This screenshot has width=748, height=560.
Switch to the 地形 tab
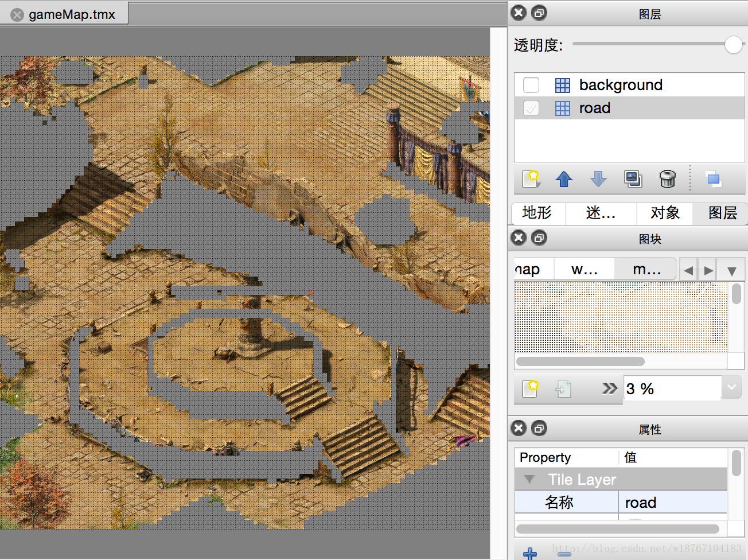pyautogui.click(x=537, y=213)
